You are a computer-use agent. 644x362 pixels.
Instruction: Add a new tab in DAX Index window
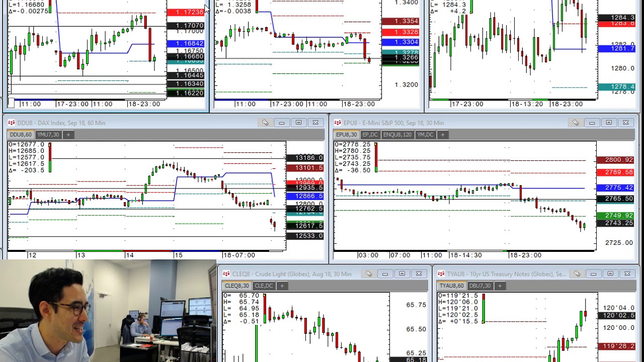coord(68,135)
